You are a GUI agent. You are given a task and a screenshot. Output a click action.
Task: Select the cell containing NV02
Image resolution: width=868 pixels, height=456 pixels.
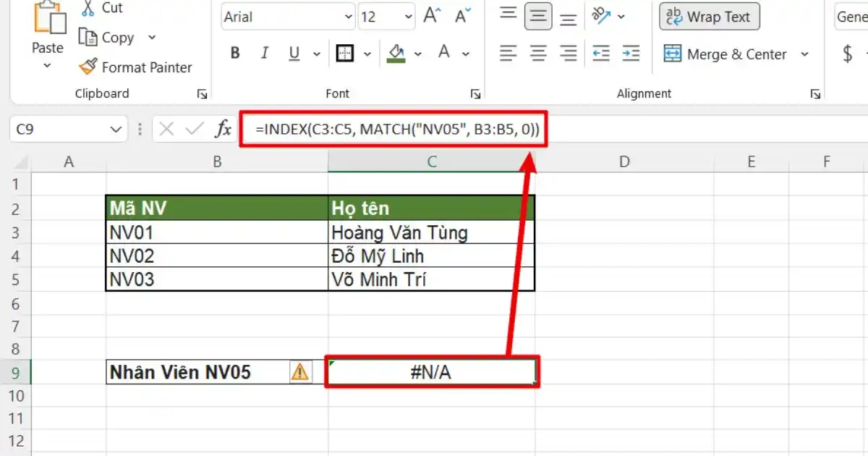pyautogui.click(x=217, y=256)
